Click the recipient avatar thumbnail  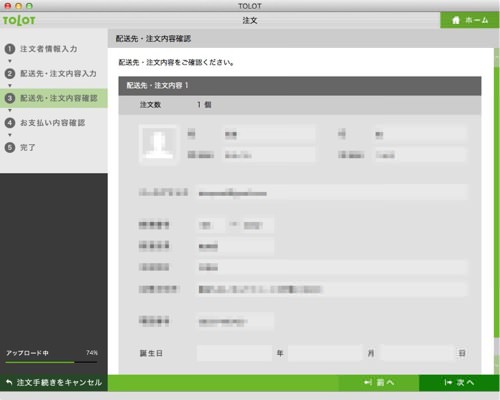[158, 145]
